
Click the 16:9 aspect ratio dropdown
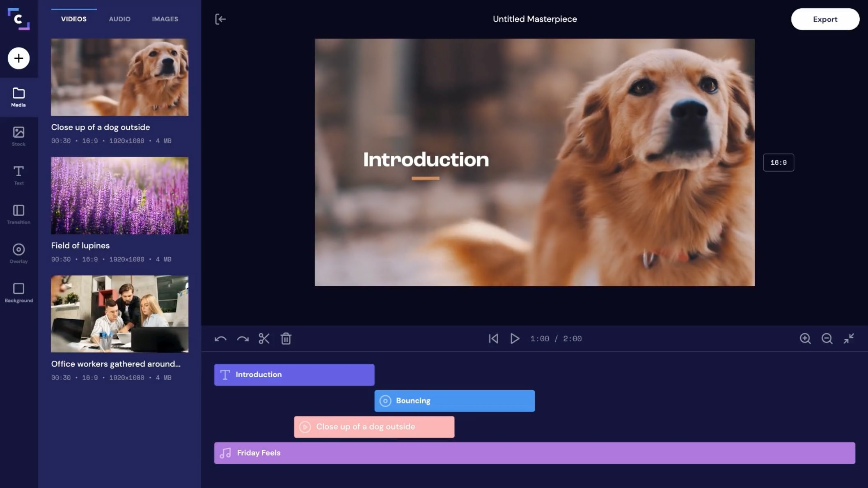click(779, 162)
